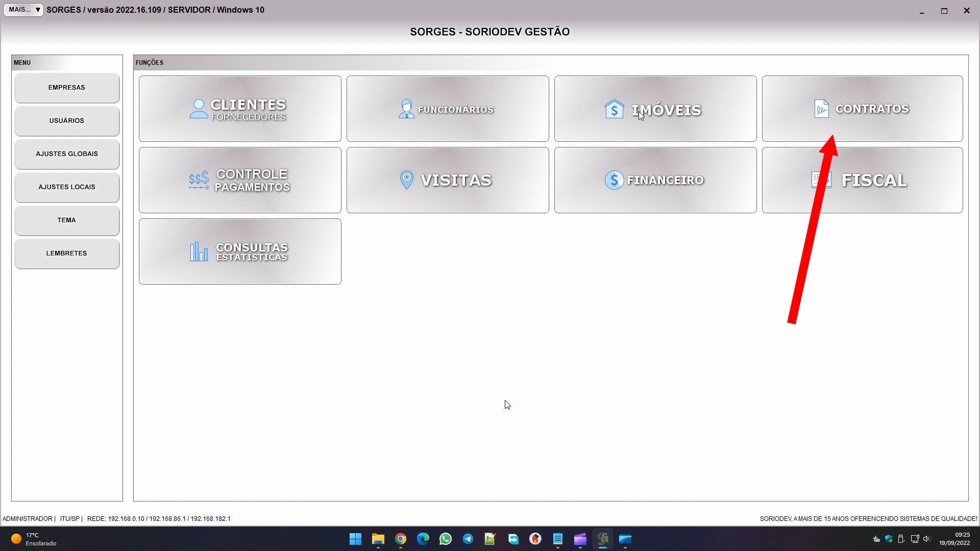Viewport: 980px width, 551px height.
Task: Open the blue arrow page taskbar icon
Action: [x=513, y=539]
